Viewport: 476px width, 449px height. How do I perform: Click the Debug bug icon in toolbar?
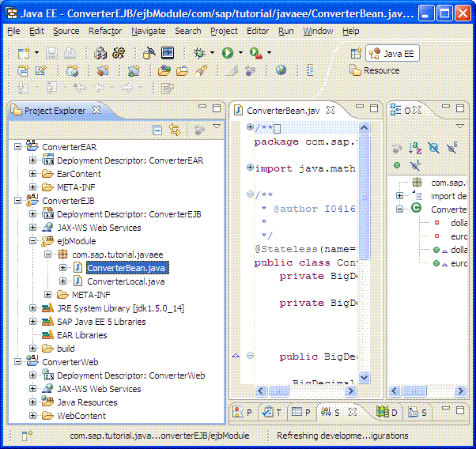tap(198, 53)
